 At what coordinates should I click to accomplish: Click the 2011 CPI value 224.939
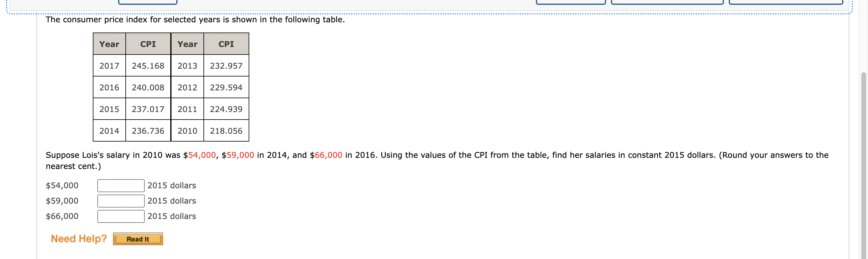[x=226, y=109]
